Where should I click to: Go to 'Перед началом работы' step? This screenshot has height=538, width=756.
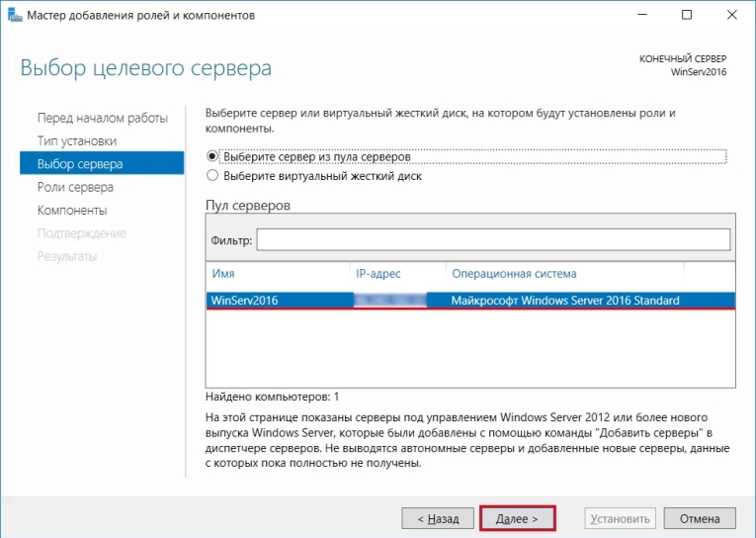[102, 118]
